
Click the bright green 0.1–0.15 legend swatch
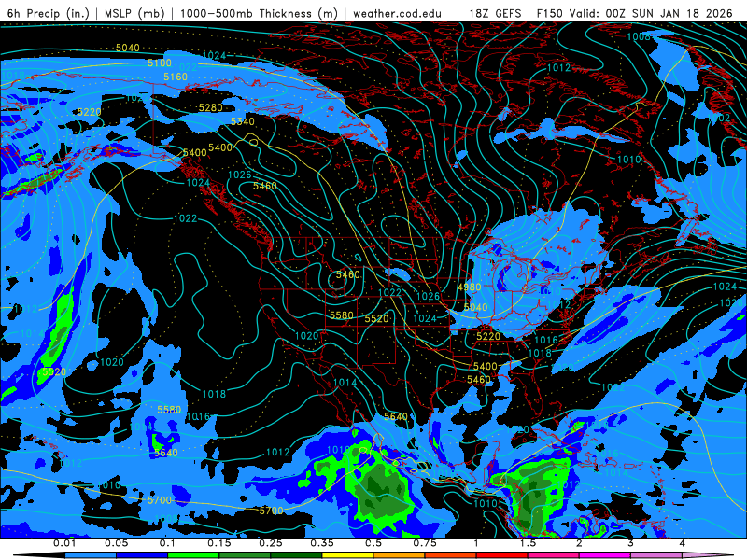[x=193, y=555]
